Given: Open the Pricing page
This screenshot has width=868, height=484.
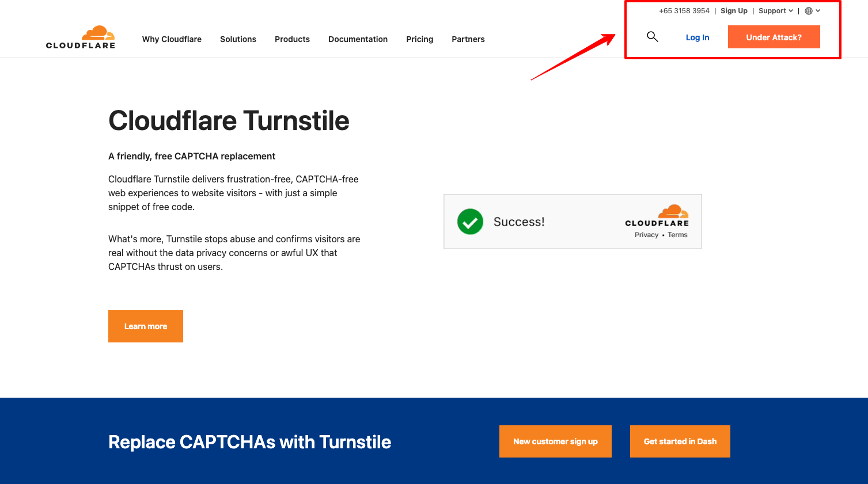Looking at the screenshot, I should coord(419,39).
